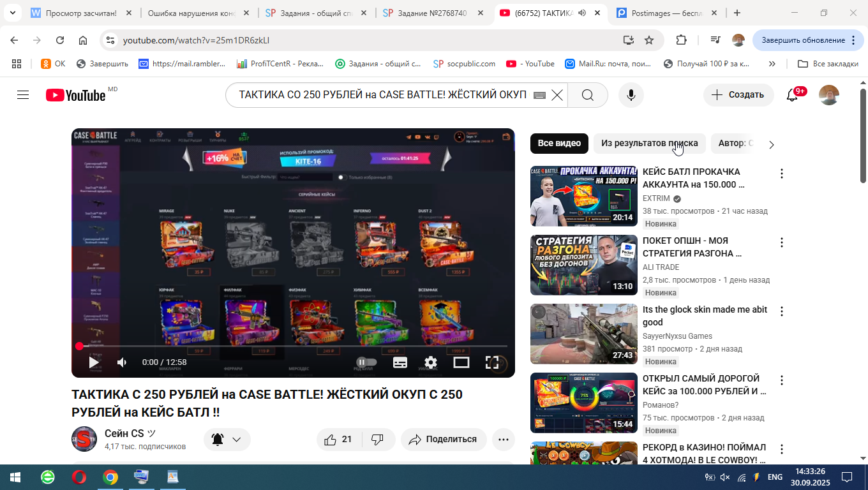Open Its the glock skin video thumbnail
868x490 pixels.
point(584,334)
